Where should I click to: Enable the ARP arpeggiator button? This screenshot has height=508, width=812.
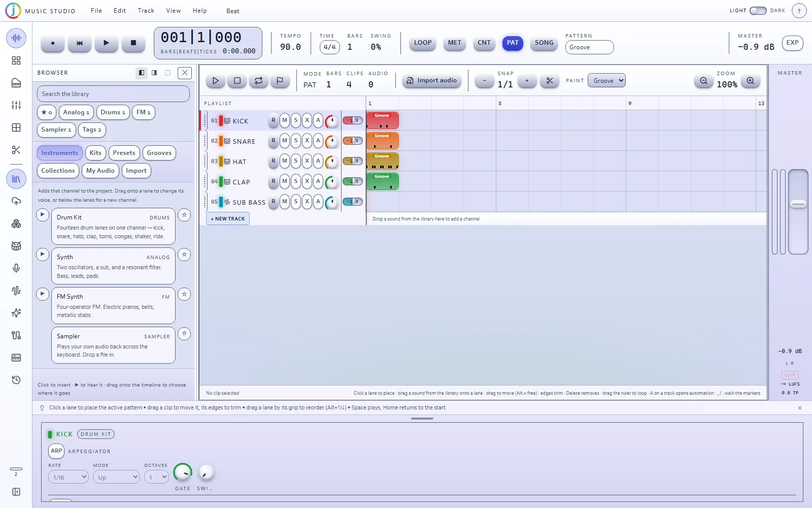tap(56, 451)
